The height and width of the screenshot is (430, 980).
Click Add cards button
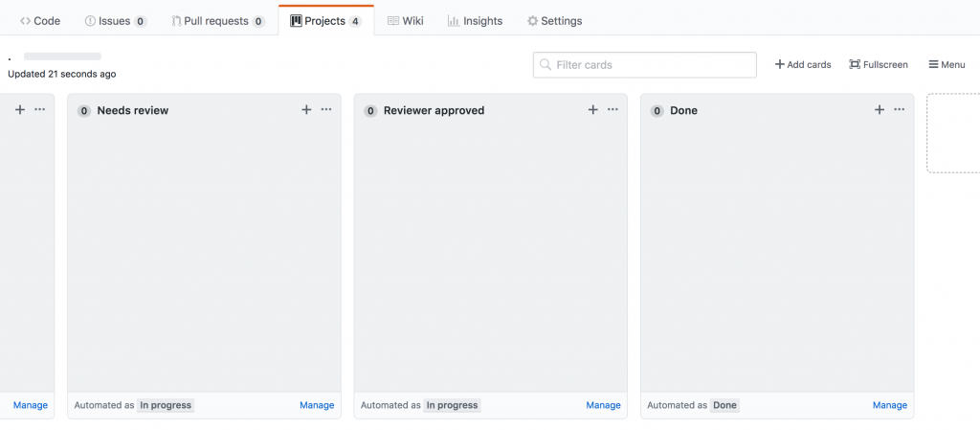[803, 65]
